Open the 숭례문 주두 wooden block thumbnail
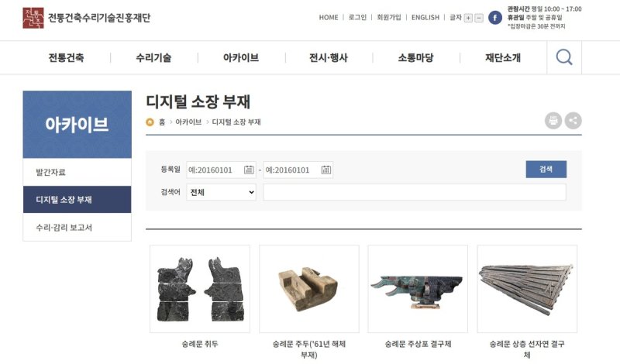 (x=309, y=289)
